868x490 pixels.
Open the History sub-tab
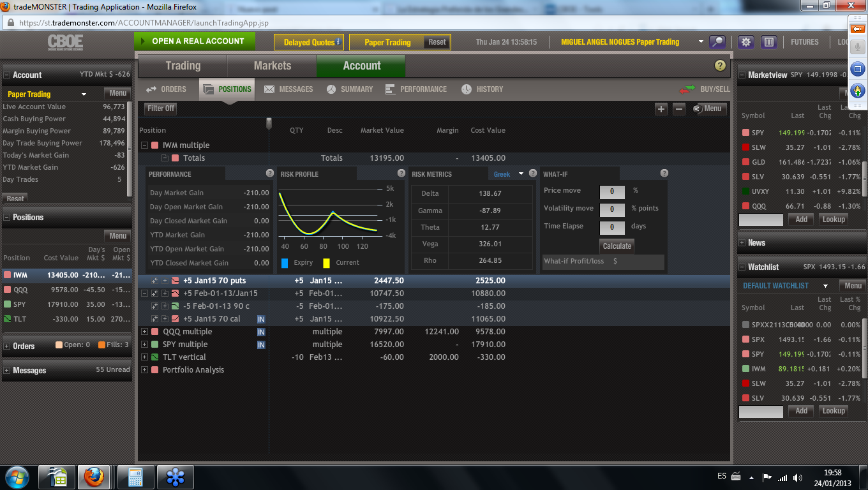click(x=483, y=89)
